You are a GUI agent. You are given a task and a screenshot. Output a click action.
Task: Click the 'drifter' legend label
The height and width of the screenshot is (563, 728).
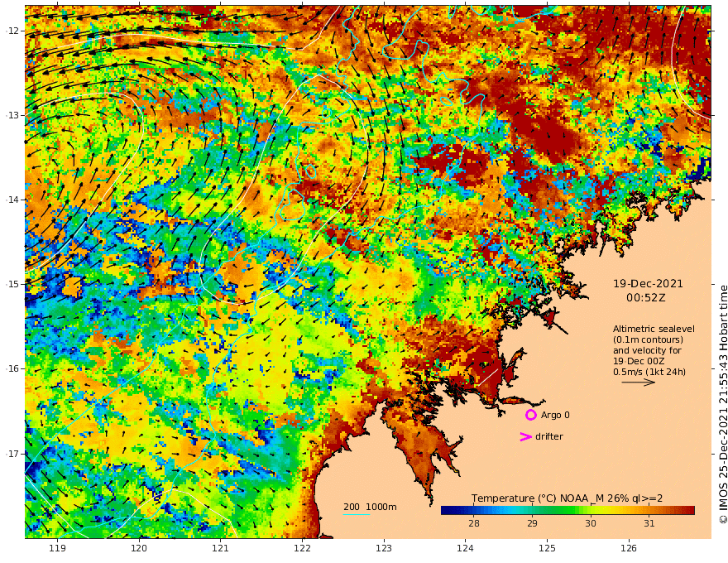click(548, 436)
